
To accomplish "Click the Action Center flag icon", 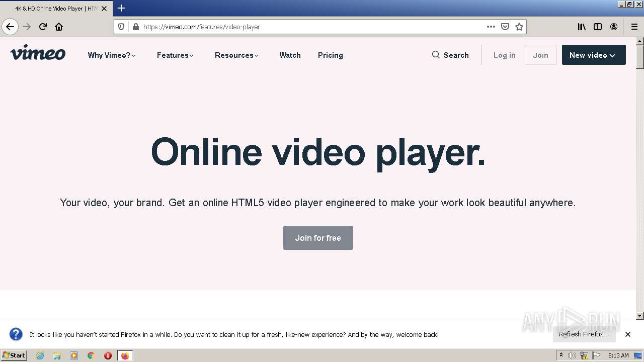I will [x=596, y=355].
